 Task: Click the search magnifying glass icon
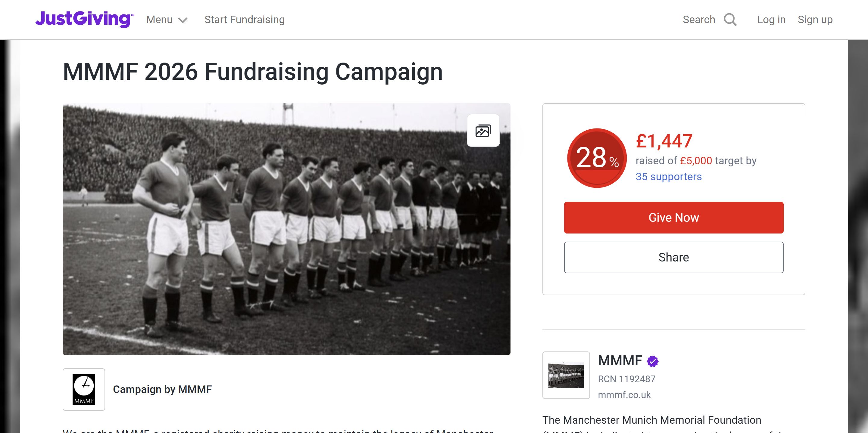point(730,20)
